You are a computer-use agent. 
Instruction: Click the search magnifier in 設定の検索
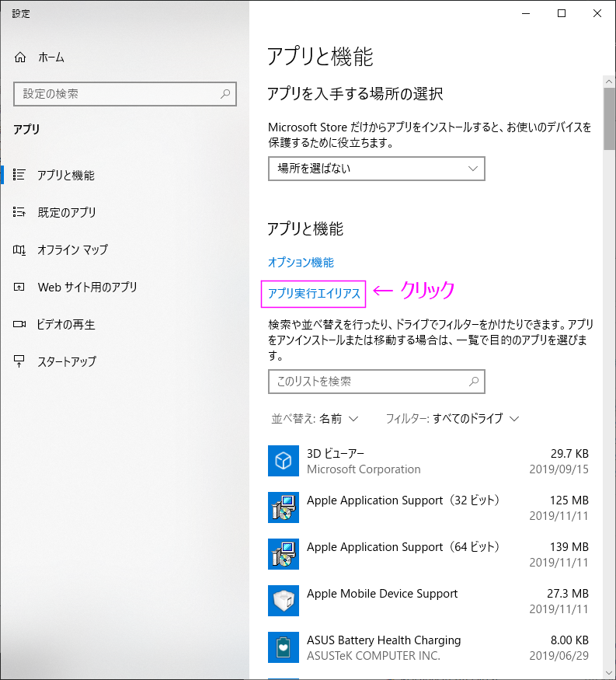tap(225, 94)
